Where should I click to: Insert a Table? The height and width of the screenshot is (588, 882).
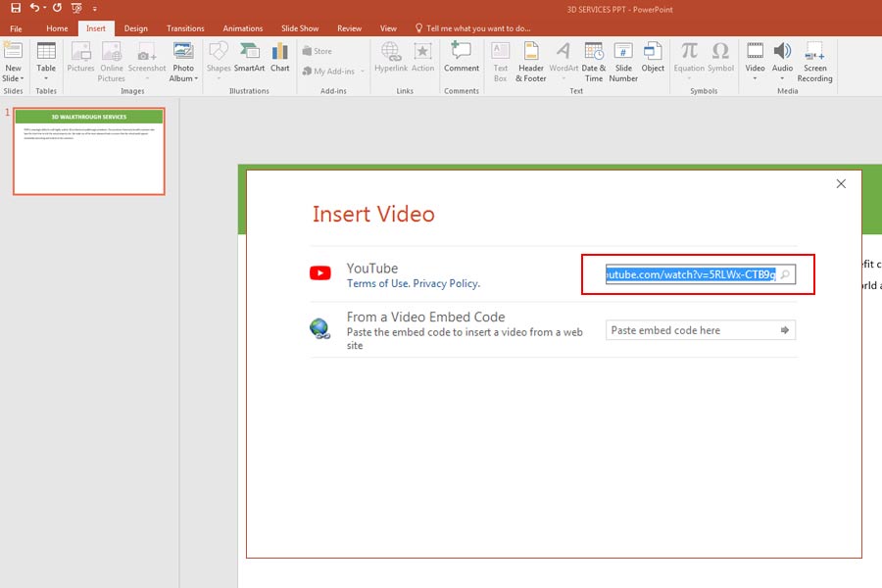(x=46, y=62)
